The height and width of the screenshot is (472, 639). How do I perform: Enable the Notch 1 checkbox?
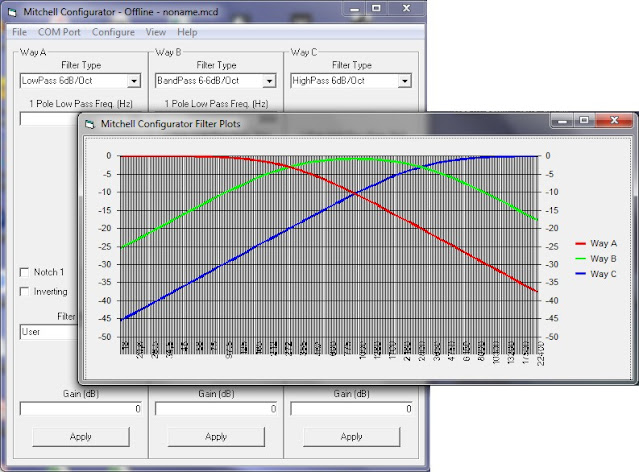click(24, 272)
